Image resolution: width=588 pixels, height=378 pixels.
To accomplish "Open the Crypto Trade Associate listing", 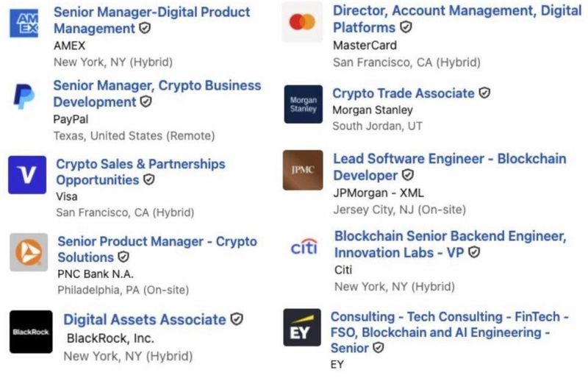I will coord(403,93).
